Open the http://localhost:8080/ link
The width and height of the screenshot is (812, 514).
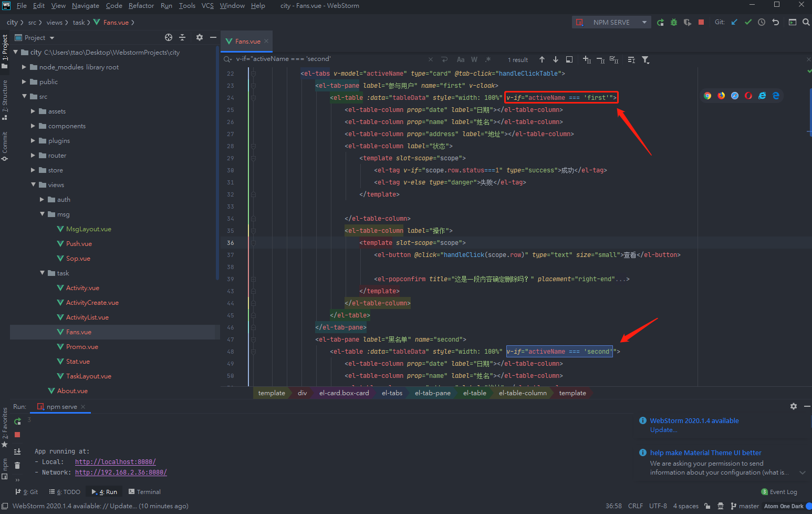(115, 462)
